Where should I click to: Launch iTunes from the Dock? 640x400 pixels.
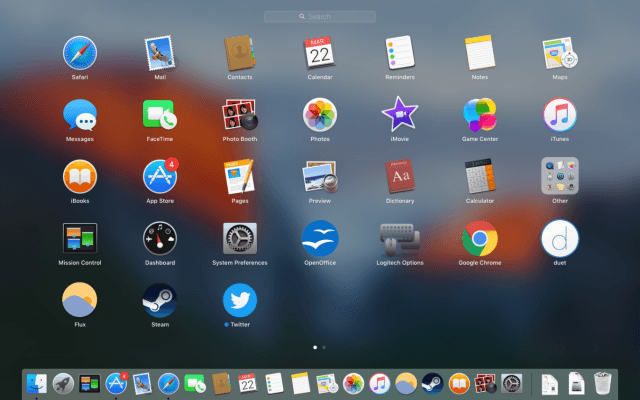coord(380,384)
